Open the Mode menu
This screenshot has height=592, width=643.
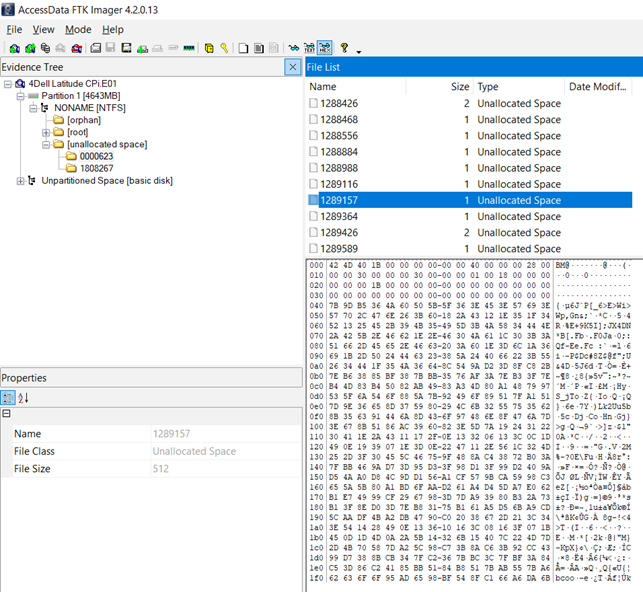coord(78,30)
